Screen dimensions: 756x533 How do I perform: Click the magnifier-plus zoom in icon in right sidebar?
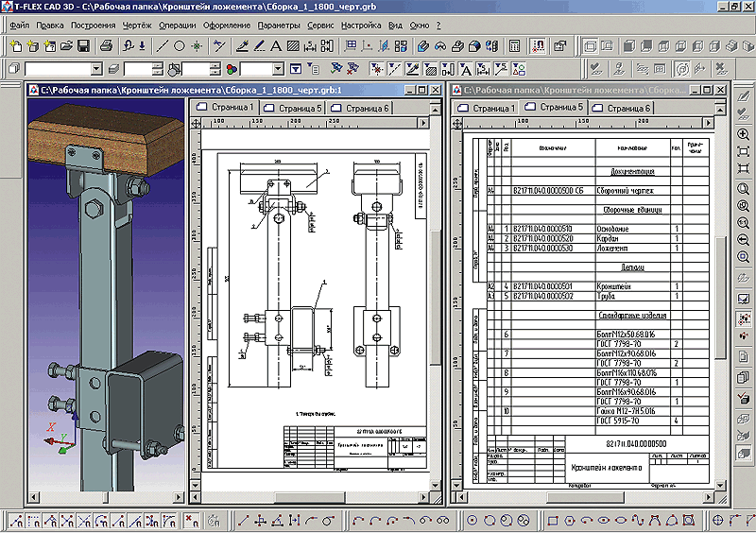click(x=744, y=134)
